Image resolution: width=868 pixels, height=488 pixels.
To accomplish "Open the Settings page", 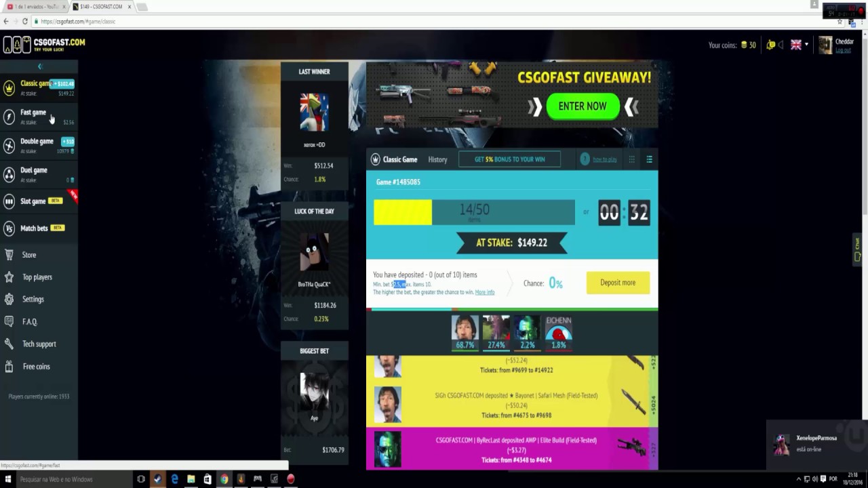I will [x=33, y=299].
